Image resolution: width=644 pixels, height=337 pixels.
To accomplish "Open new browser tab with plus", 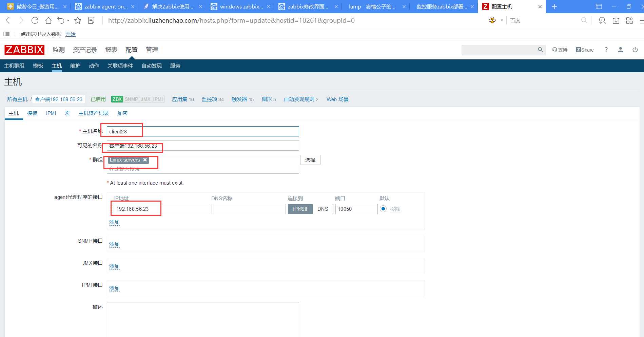I will pos(554,6).
